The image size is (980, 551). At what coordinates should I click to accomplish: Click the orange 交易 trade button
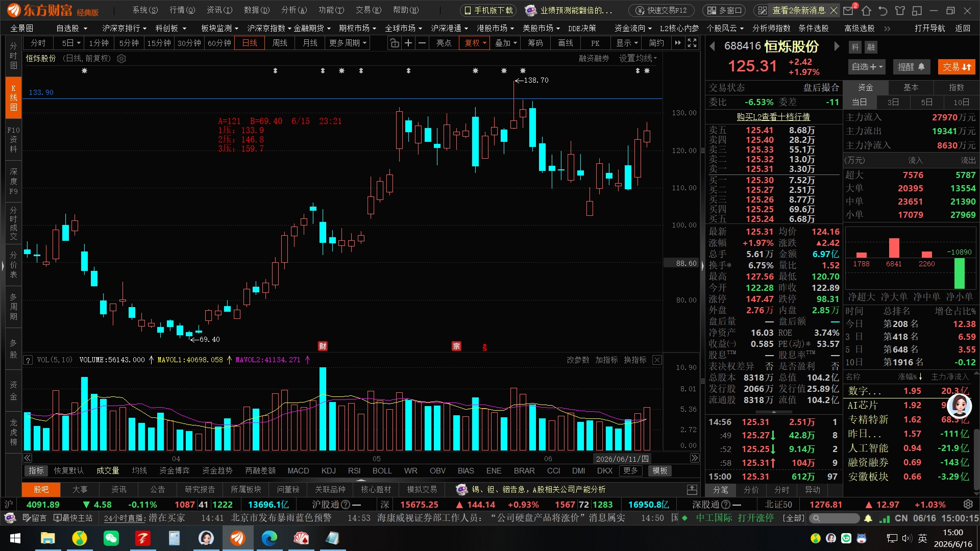pos(957,67)
